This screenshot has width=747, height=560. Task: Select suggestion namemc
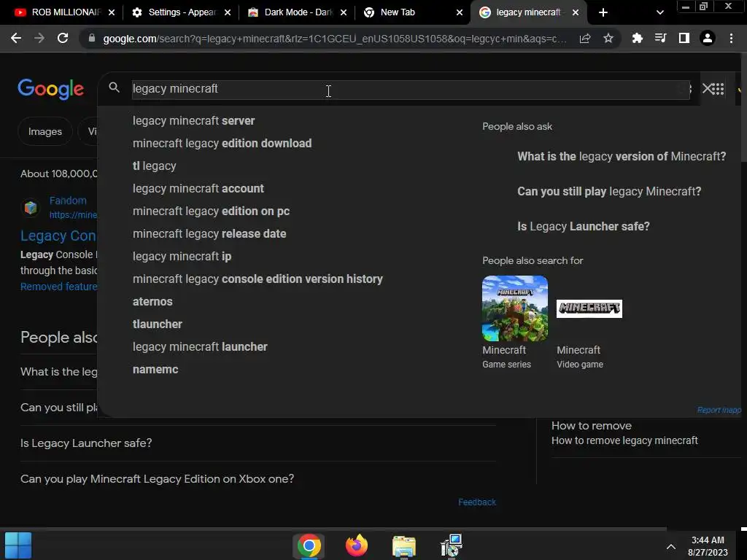pyautogui.click(x=155, y=370)
